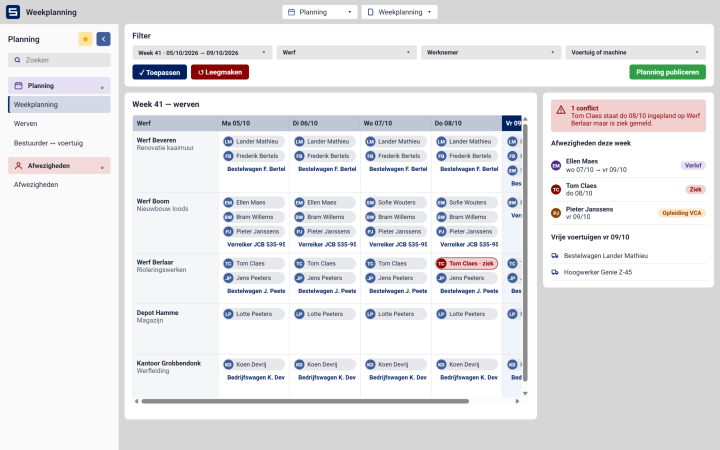
Task: Click the horizontal scrollbar thumb under table
Action: point(305,401)
